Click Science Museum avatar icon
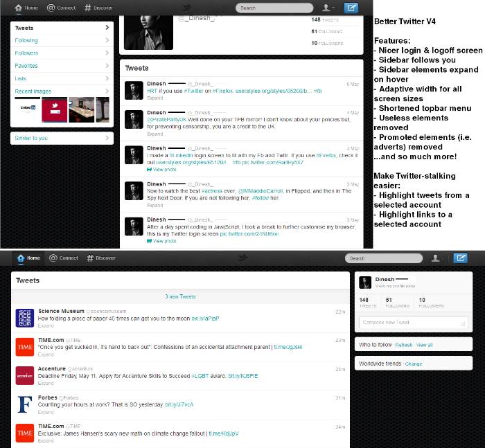 pos(25,318)
